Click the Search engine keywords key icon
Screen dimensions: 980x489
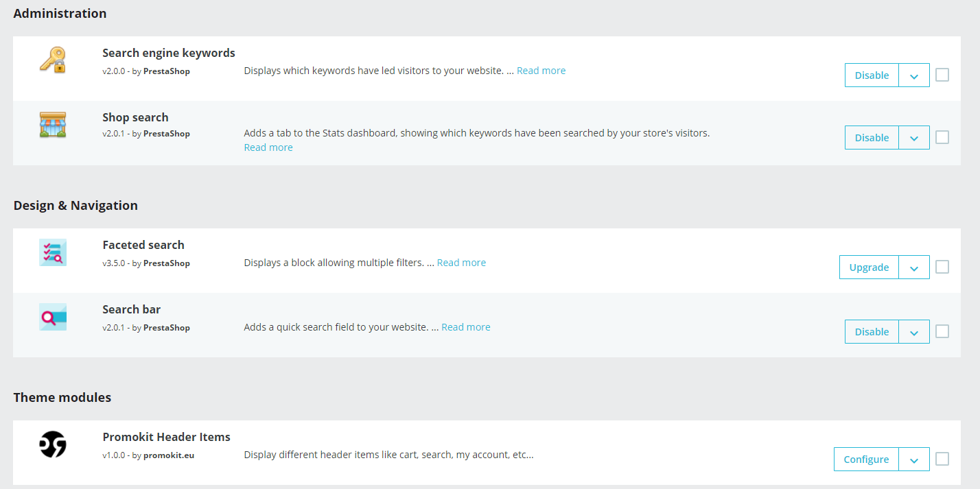click(53, 60)
